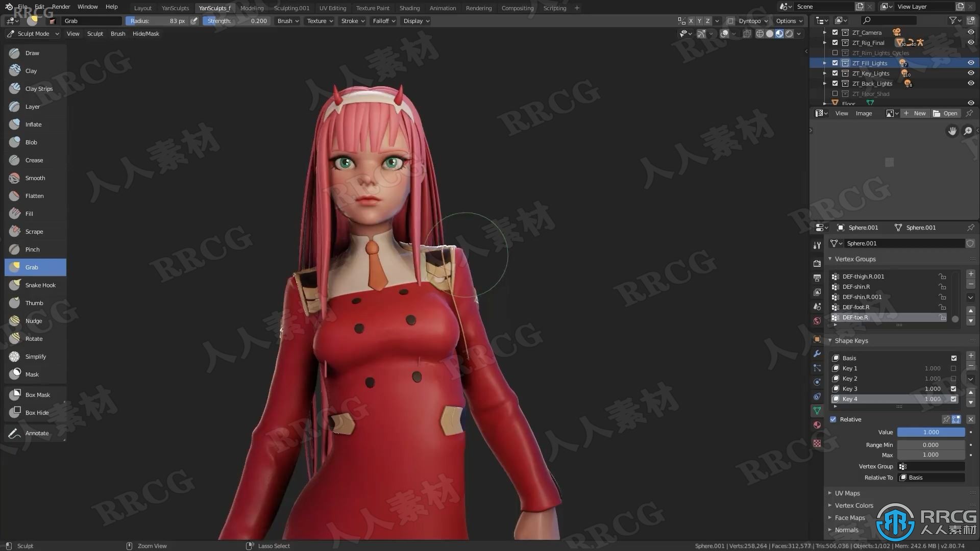Uncheck the Relative shape keys checkbox
The width and height of the screenshot is (980, 551).
[834, 419]
